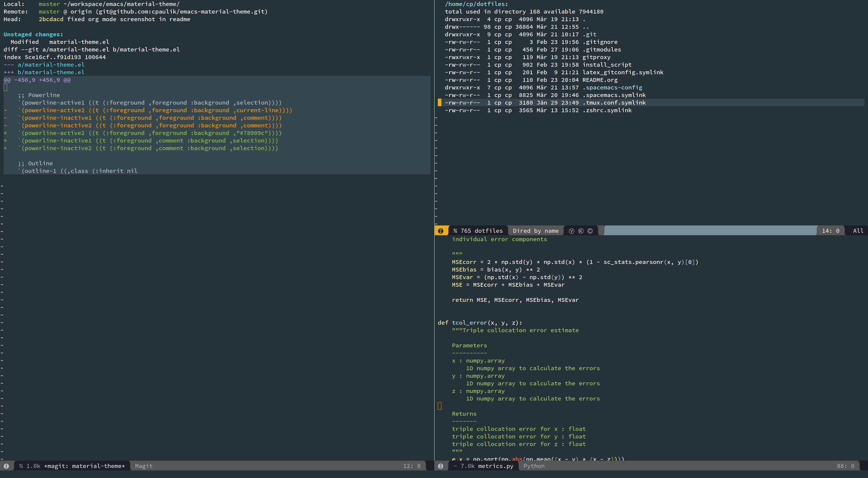The height and width of the screenshot is (478, 868).
Task: Toggle the @@ -456,9 +456,9 @@ hunk
Action: click(x=37, y=80)
